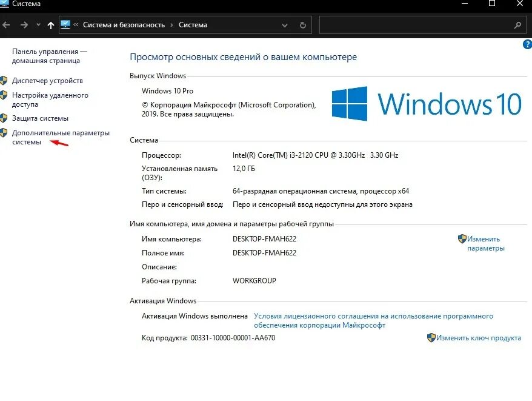Click shield icon next to 'Изменить параметры'
532x401 pixels.
click(x=462, y=239)
